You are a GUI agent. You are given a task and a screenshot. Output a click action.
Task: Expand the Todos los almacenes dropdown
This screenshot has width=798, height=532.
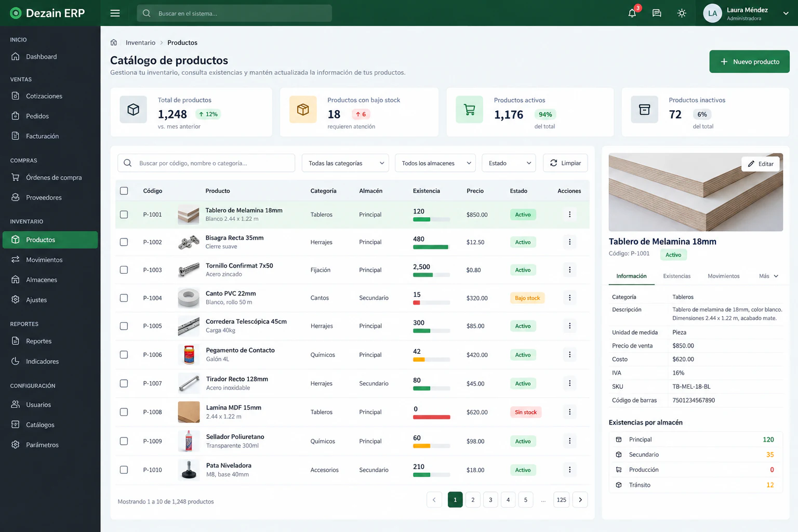tap(435, 163)
